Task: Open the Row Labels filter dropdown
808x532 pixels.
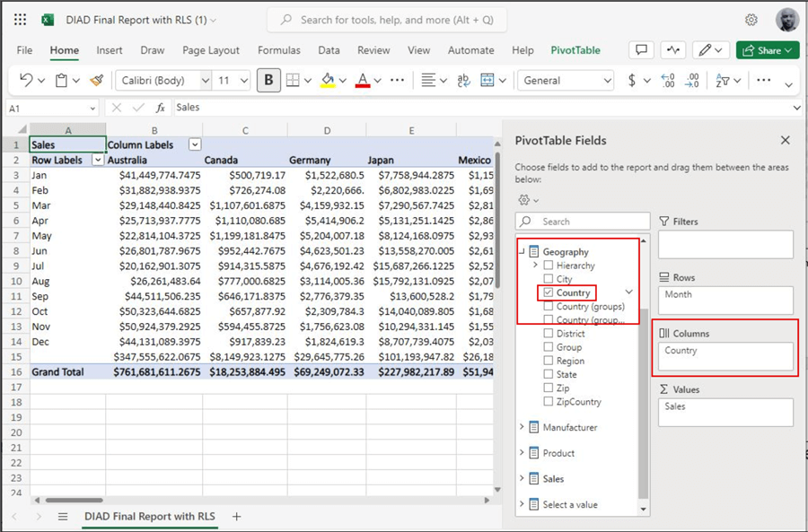Action: [98, 161]
